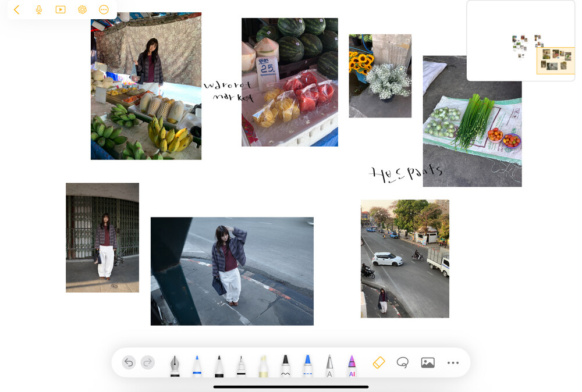
Task: Redo the last undone action
Action: tap(148, 362)
